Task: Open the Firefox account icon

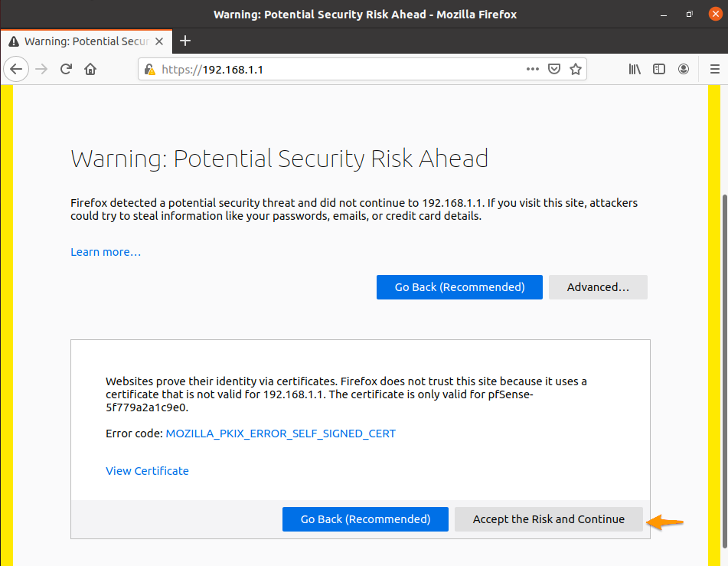Action: click(684, 69)
